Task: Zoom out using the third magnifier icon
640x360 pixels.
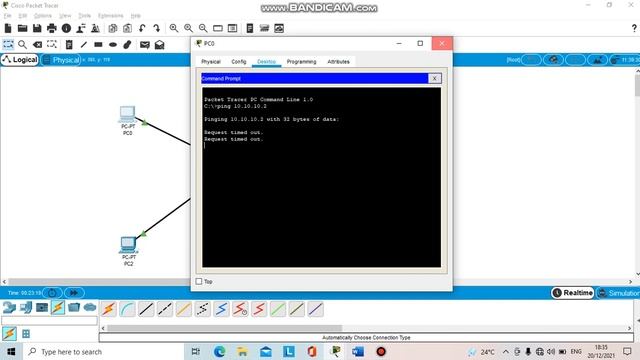Action: pyautogui.click(x=203, y=28)
